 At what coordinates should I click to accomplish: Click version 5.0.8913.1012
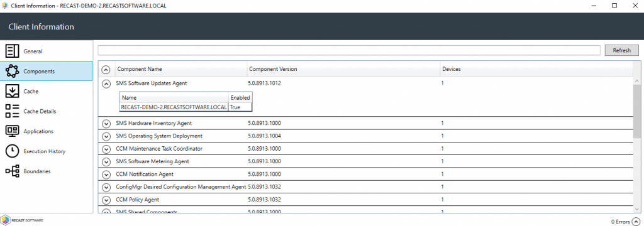click(265, 83)
